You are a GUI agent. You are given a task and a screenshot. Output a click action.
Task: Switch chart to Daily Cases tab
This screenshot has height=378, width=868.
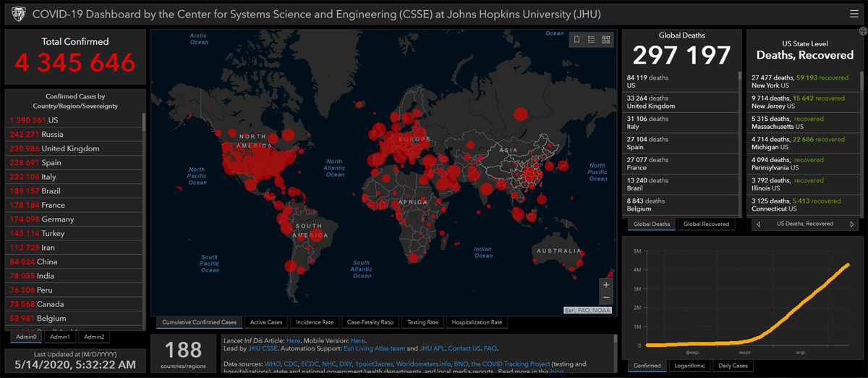coord(732,366)
